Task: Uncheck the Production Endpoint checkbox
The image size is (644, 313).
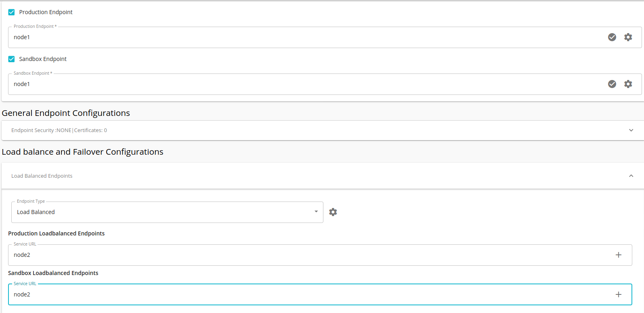Action: click(12, 12)
